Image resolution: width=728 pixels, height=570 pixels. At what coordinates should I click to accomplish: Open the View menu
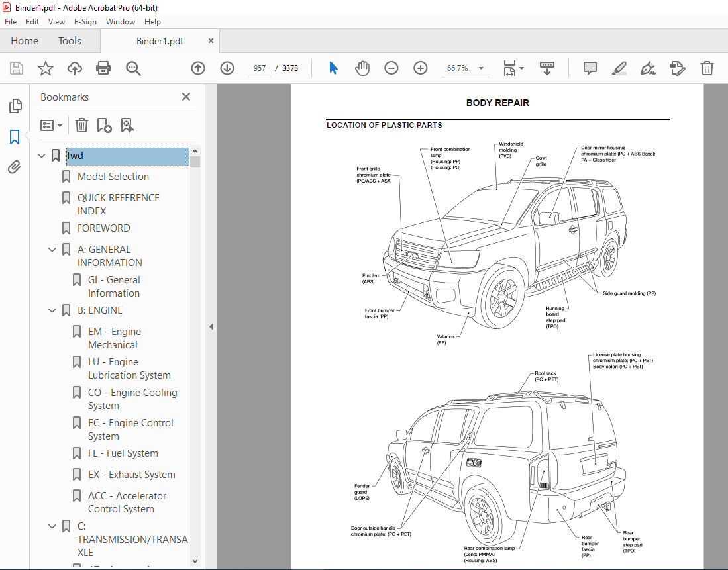(56, 22)
